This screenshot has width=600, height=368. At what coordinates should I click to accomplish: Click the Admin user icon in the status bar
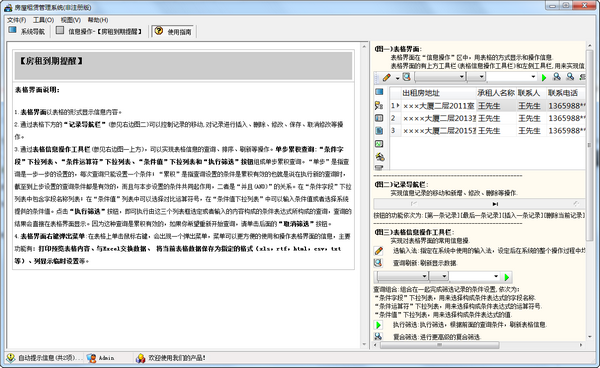coord(91,358)
